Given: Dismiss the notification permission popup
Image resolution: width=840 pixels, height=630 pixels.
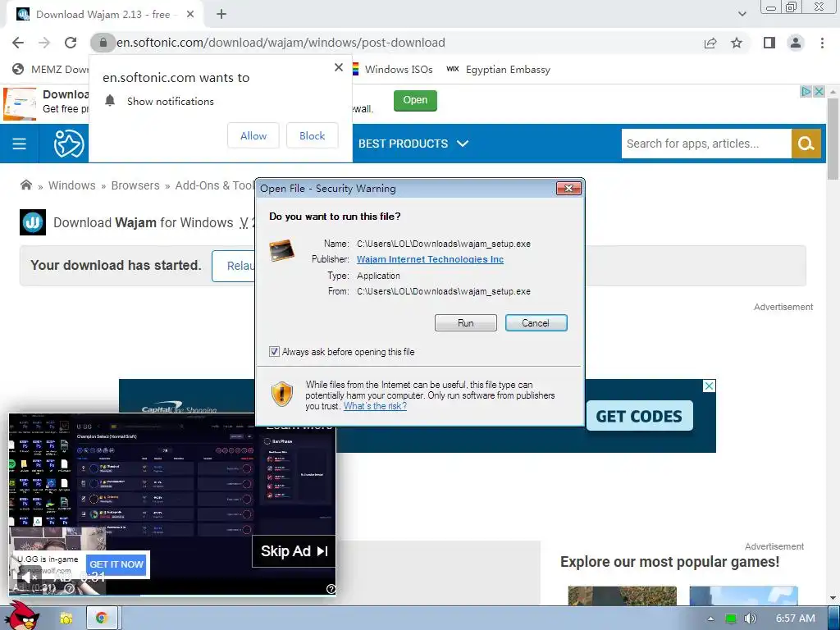Looking at the screenshot, I should (x=339, y=67).
